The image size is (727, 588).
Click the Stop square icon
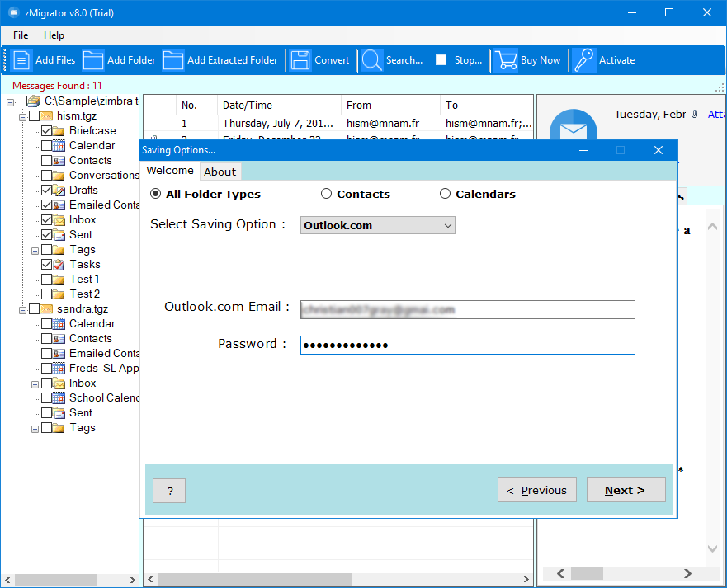441,59
